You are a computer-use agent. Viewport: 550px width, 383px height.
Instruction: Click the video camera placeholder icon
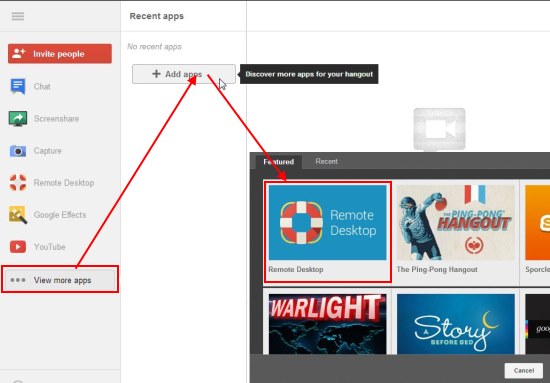[440, 129]
